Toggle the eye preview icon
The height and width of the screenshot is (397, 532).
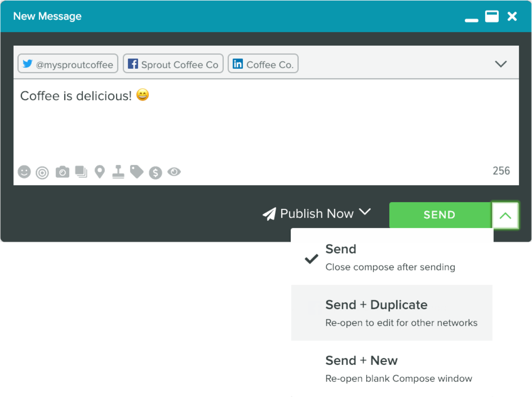[x=174, y=172]
